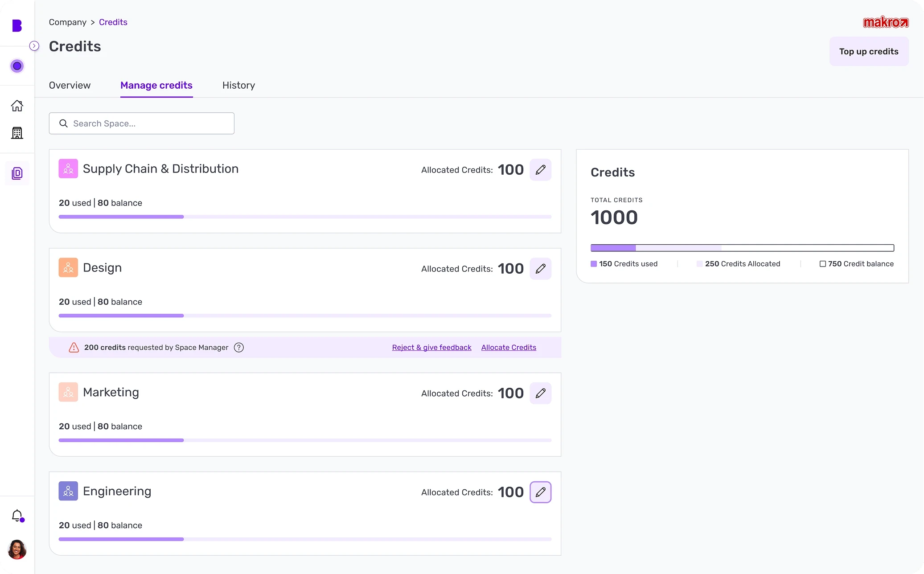Click the Supply Chain & Distribution space icon
The height and width of the screenshot is (574, 924).
point(68,169)
